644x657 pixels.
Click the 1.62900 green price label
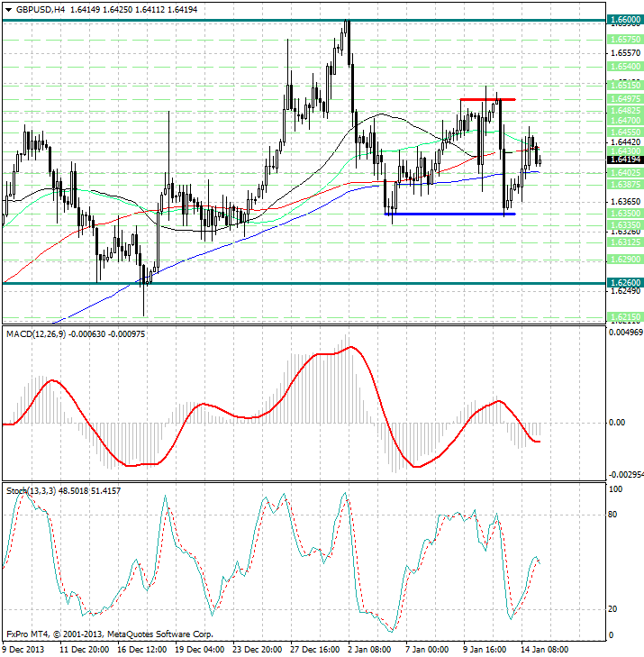[x=625, y=260]
